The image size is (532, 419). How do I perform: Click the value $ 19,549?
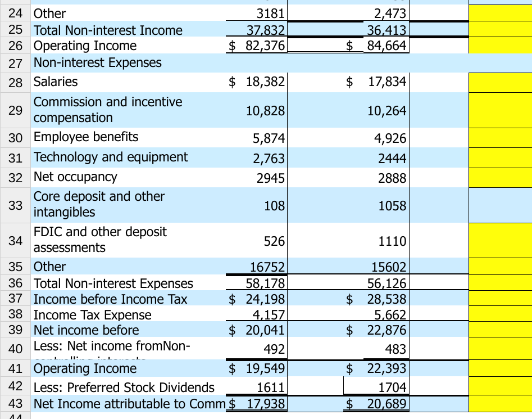[257, 368]
